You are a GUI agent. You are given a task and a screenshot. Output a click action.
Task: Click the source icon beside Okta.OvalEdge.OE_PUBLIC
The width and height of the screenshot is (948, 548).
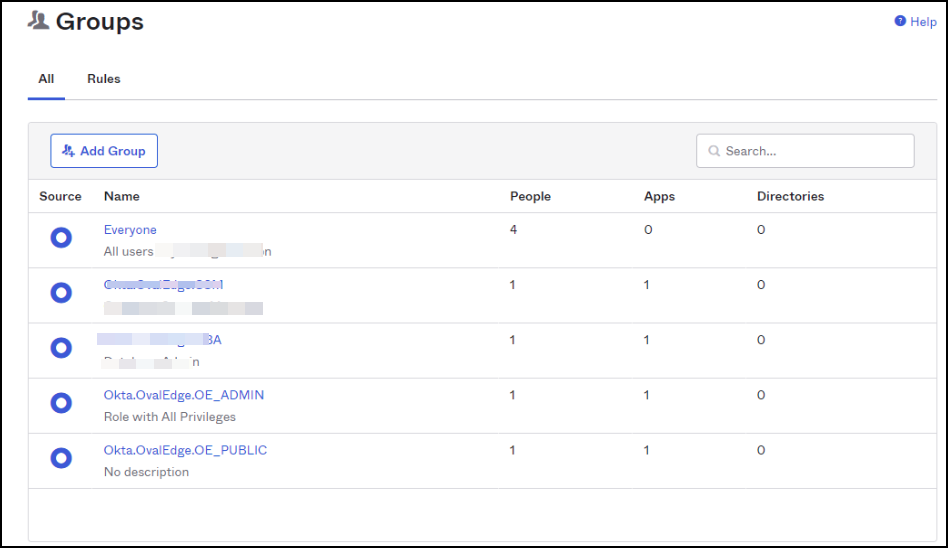(x=61, y=458)
